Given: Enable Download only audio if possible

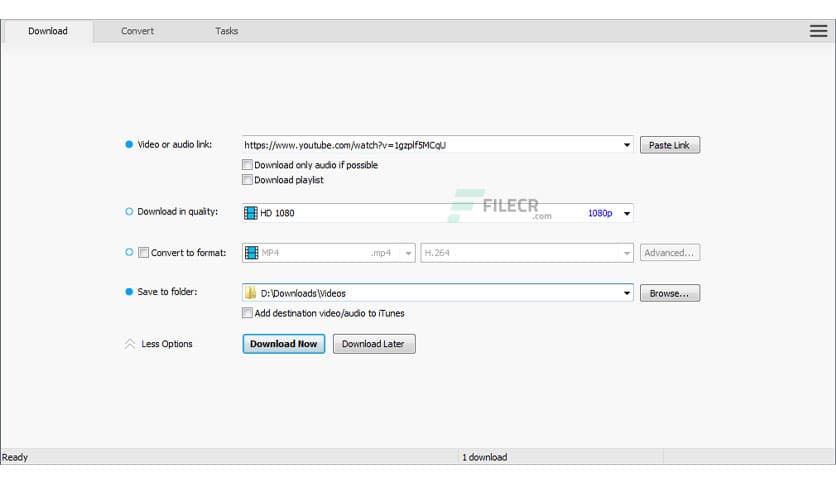Looking at the screenshot, I should coord(247,165).
